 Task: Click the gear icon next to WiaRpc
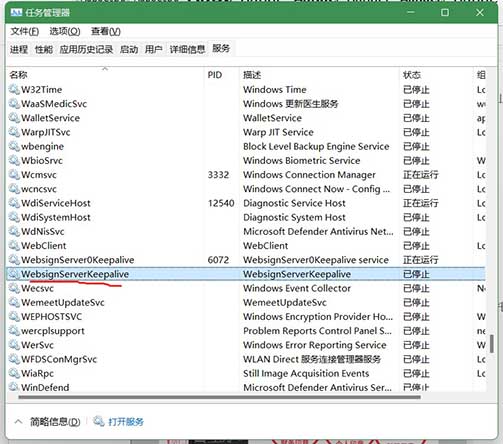tap(14, 373)
